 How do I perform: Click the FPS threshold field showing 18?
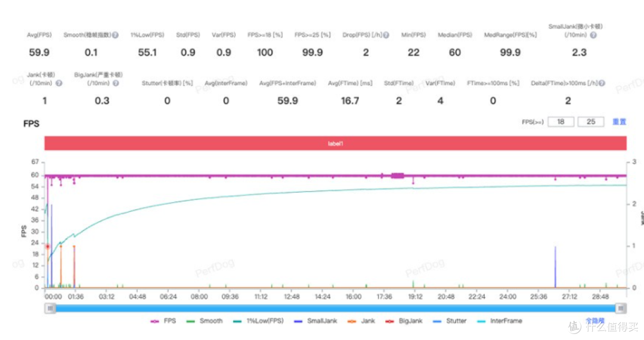tap(561, 122)
